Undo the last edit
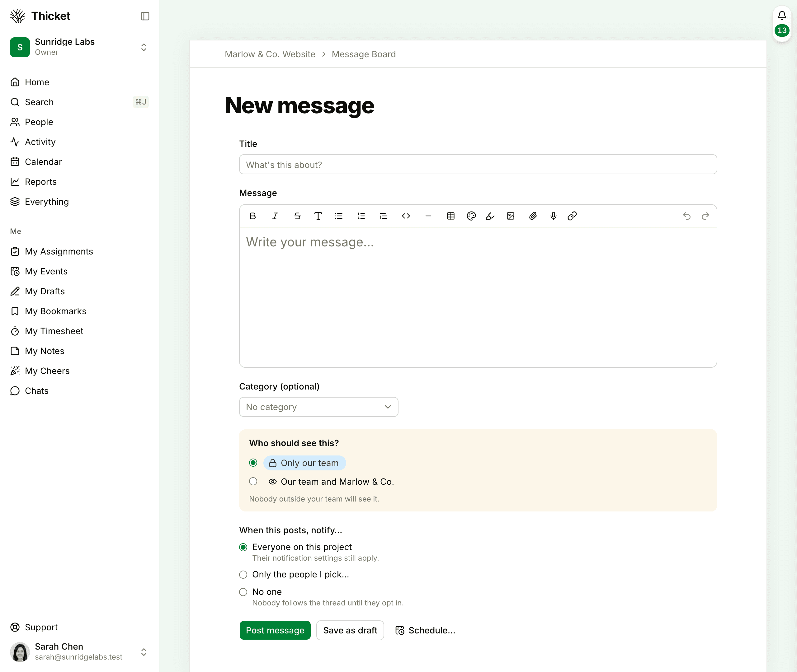Viewport: 797px width, 672px height. coord(686,216)
